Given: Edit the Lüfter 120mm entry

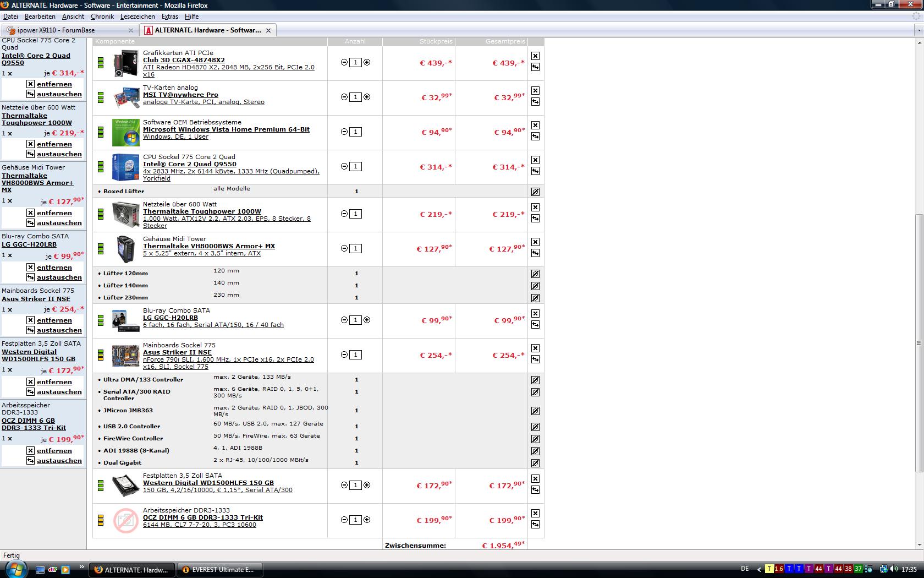Looking at the screenshot, I should (x=535, y=274).
